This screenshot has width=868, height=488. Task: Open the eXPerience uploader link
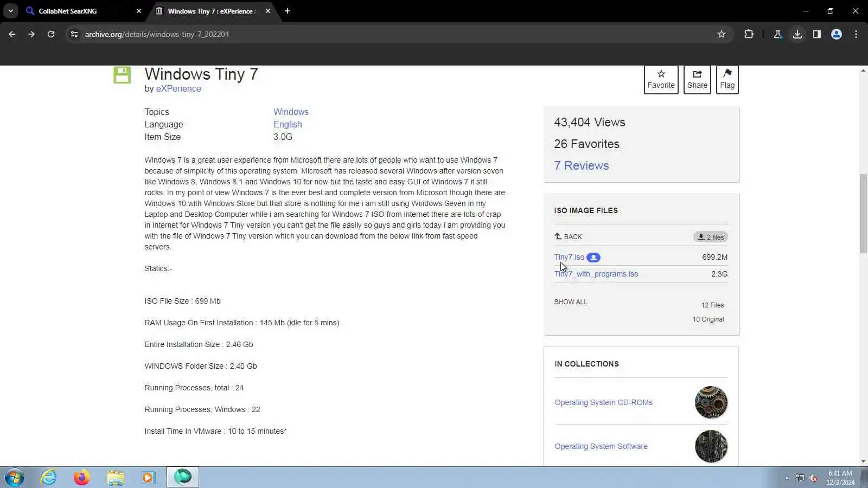(x=178, y=89)
